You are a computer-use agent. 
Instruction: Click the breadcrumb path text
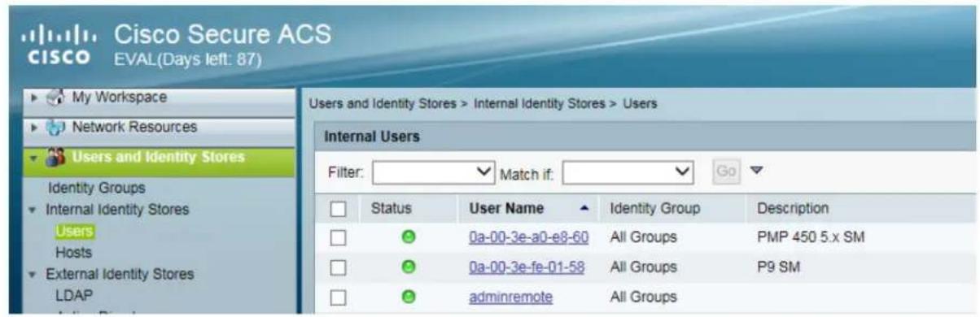click(483, 103)
